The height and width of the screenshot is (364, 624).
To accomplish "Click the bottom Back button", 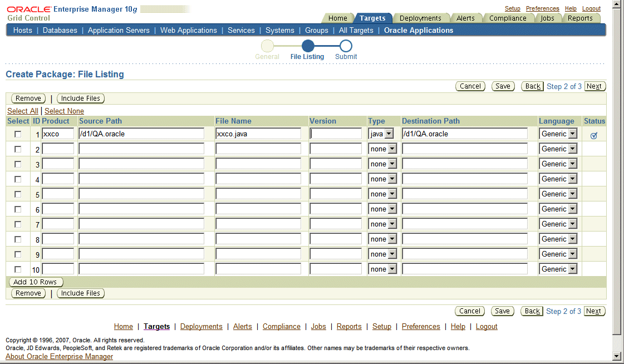I will coord(532,311).
